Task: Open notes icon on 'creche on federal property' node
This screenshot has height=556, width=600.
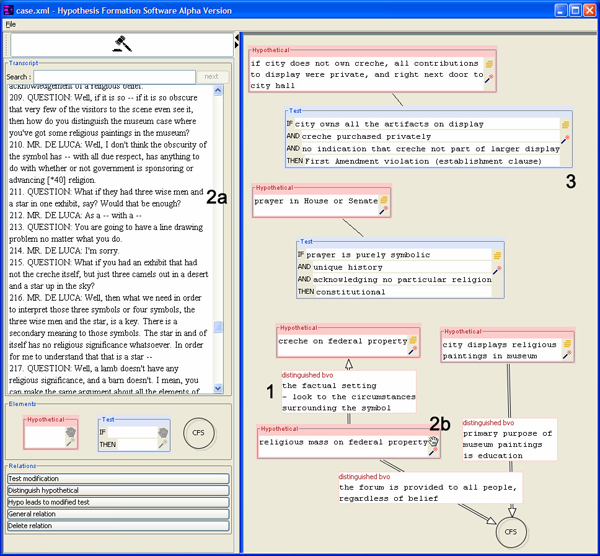Action: tap(413, 340)
